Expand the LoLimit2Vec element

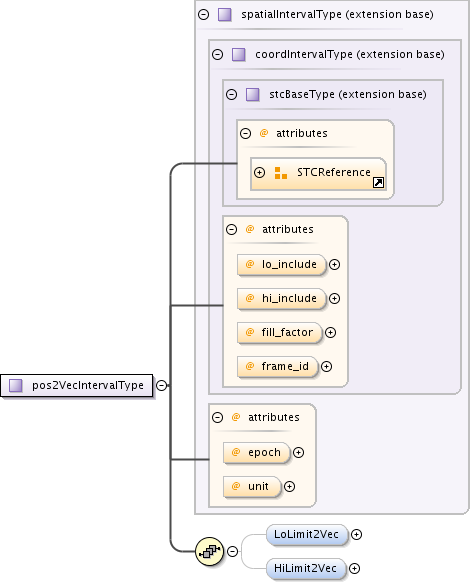pos(356,534)
